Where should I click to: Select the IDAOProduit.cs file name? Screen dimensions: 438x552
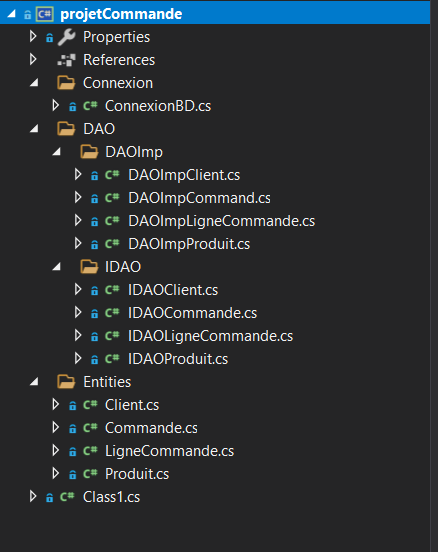(x=178, y=359)
